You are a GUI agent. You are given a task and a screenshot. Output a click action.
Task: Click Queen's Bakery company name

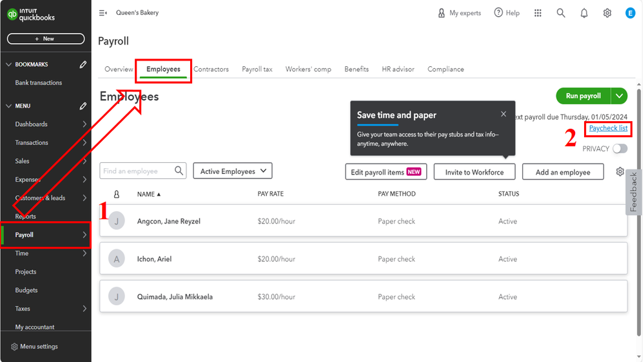[x=137, y=13]
